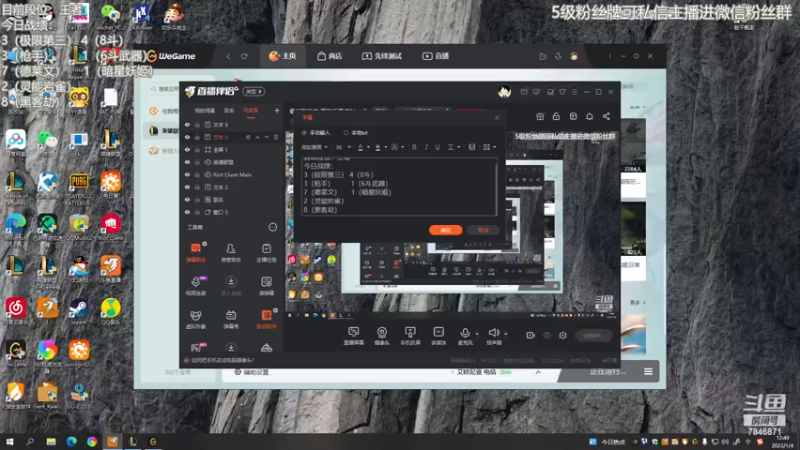Add the camera source (摄像头)
The image size is (800, 450).
pyautogui.click(x=382, y=336)
